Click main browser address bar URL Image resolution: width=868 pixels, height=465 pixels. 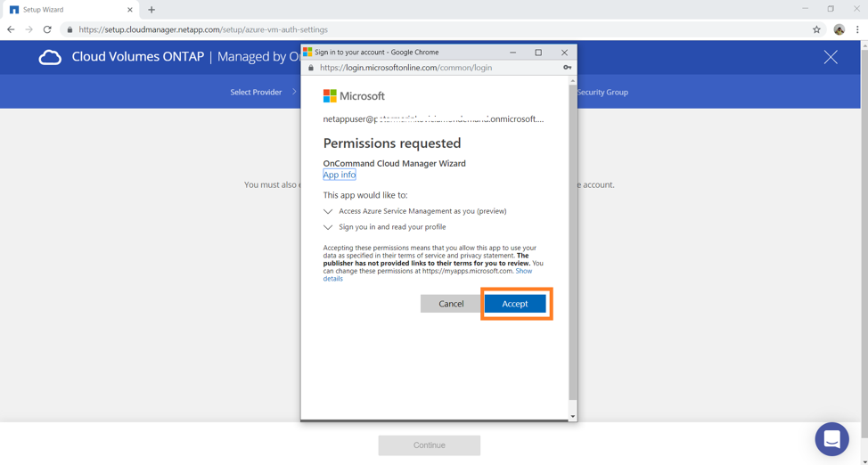[203, 30]
